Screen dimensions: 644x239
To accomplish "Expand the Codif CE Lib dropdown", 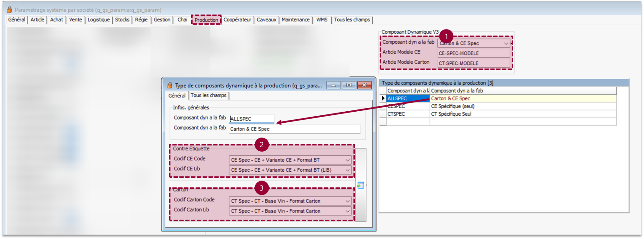I will pyautogui.click(x=347, y=170).
